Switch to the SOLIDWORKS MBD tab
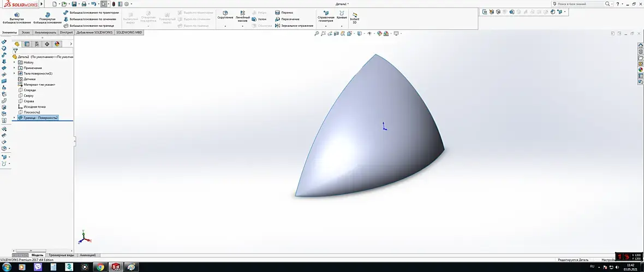 [x=129, y=32]
